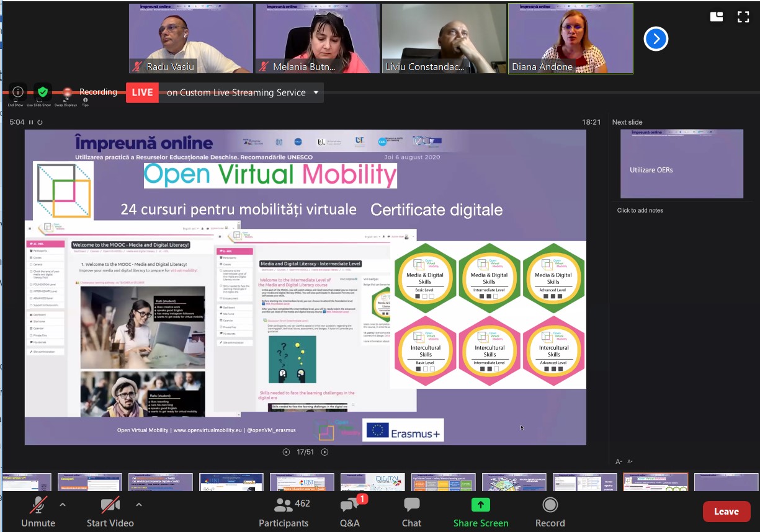Click the 'Click to add notes' area
The width and height of the screenshot is (760, 532).
(640, 210)
